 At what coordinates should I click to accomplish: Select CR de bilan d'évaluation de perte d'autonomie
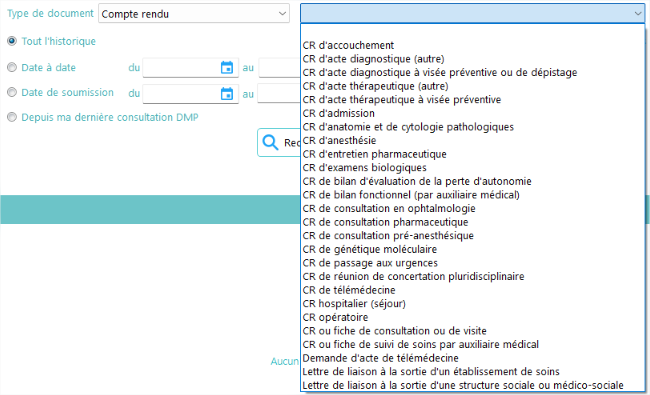point(473,181)
